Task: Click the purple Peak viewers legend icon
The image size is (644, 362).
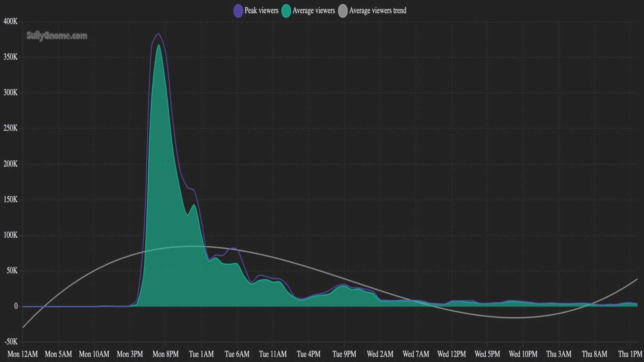Action: [238, 11]
